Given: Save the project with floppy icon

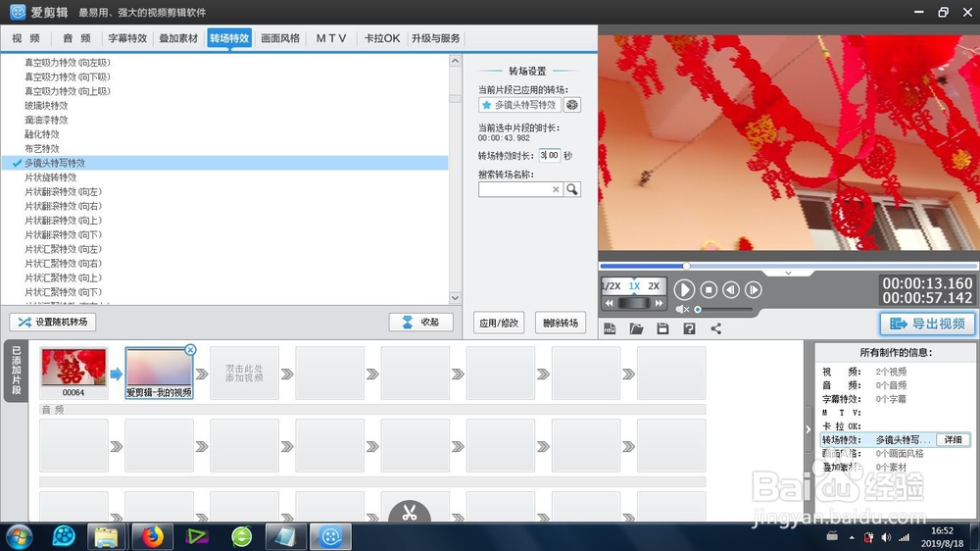Looking at the screenshot, I should 662,328.
